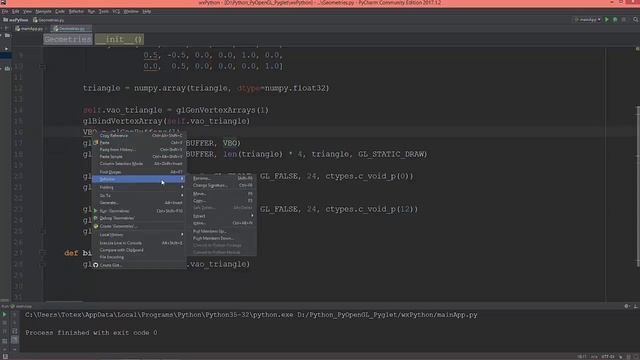Click the Geometries.py breadcrumb in navigation bar
640x360 pixels.
[49, 20]
